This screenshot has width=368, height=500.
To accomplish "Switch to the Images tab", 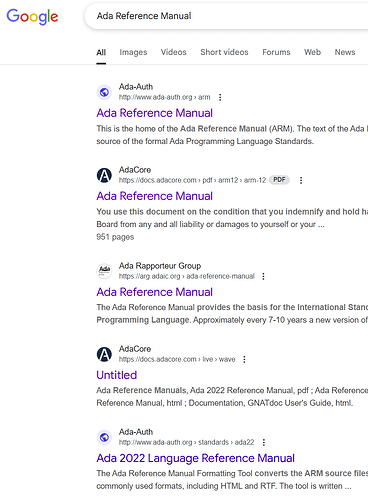I will [x=133, y=52].
